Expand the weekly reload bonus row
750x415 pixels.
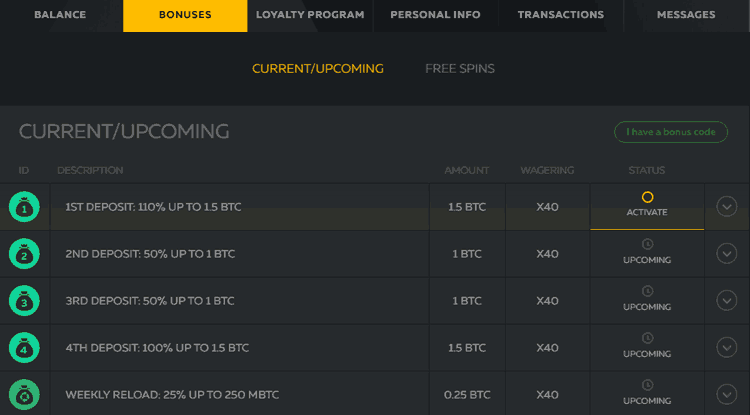coord(727,394)
